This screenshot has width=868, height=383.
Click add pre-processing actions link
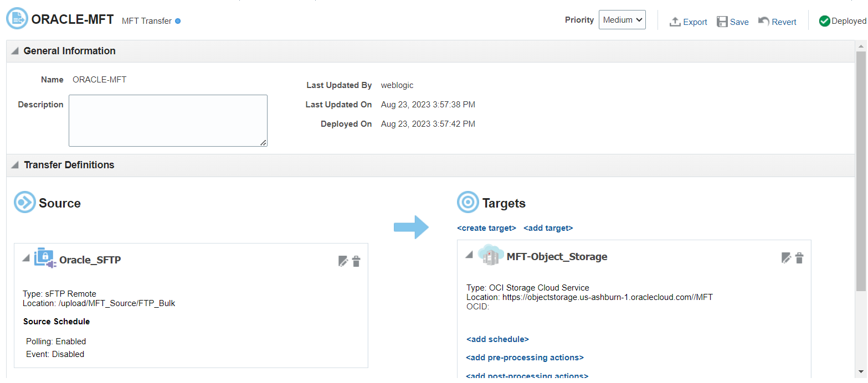pyautogui.click(x=525, y=358)
